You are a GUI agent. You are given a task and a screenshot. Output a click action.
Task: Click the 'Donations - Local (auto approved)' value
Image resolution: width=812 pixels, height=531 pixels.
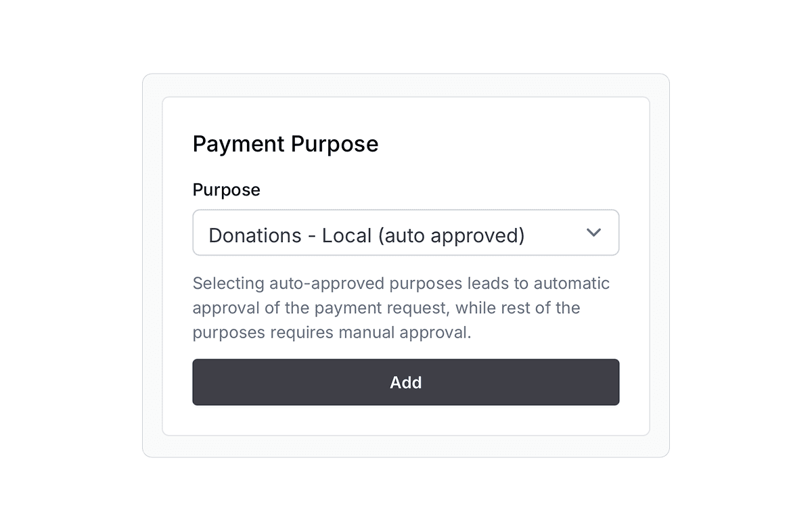coord(366,235)
